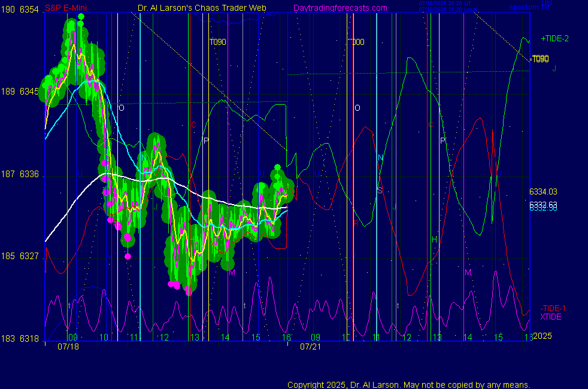588x389 pixels.
Task: Click the "6334.03" price readout
Action: 543,192
